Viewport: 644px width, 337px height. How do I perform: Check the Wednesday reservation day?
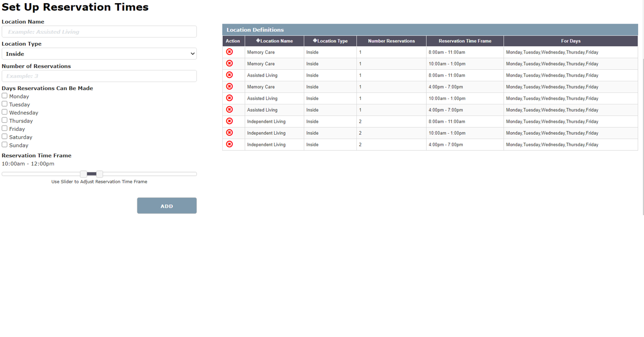pyautogui.click(x=5, y=112)
